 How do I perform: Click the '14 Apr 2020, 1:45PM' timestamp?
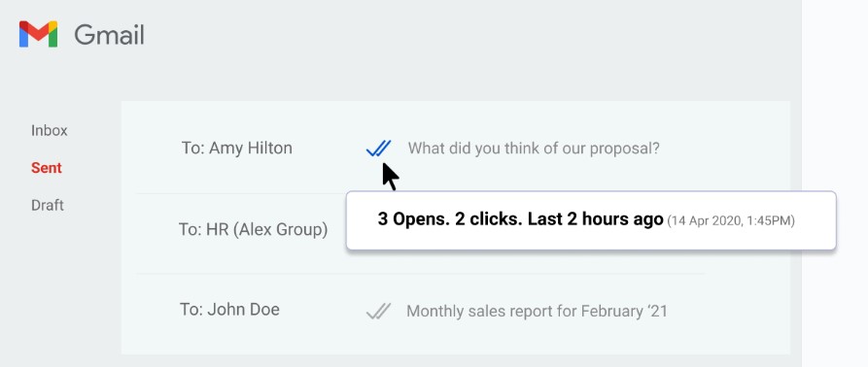[x=731, y=221]
